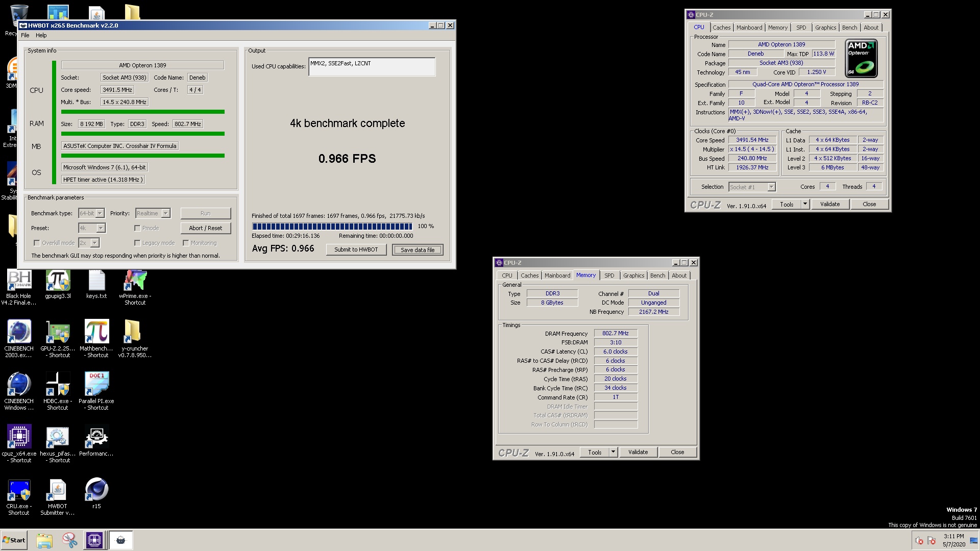
Task: Toggle Overkill mode checkbox
Action: [x=37, y=243]
